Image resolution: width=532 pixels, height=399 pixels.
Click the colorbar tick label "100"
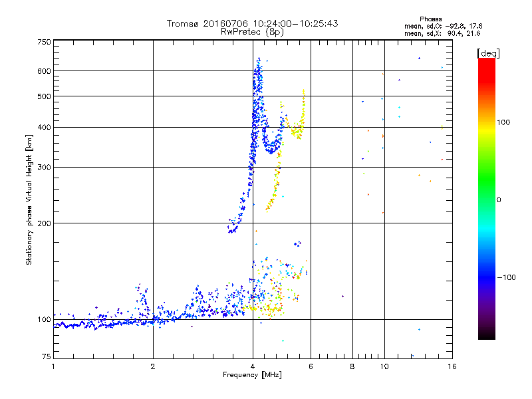pyautogui.click(x=503, y=122)
